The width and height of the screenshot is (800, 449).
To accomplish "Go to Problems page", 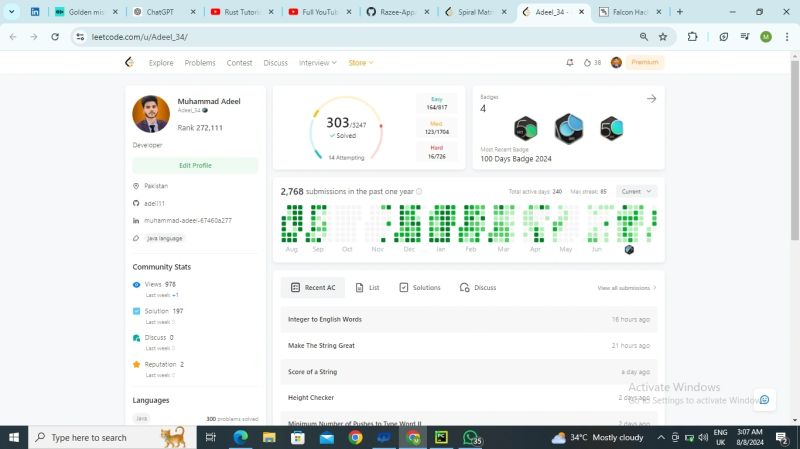I will tap(200, 63).
